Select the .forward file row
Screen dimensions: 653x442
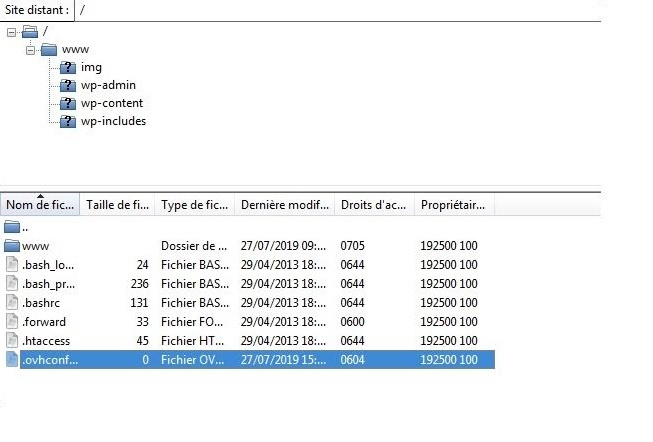click(x=249, y=322)
